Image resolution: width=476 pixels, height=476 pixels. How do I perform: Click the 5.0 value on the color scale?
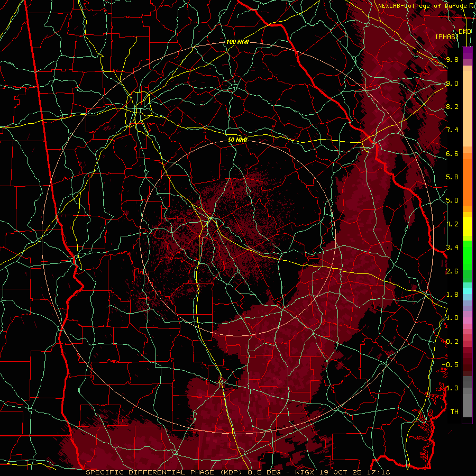tap(452, 200)
